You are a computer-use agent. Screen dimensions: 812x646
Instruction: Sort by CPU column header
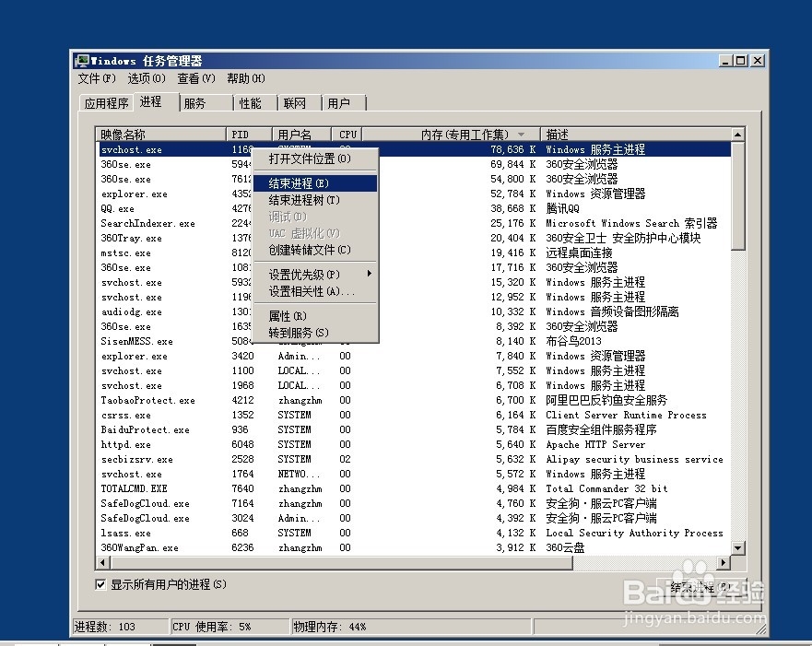(x=347, y=135)
